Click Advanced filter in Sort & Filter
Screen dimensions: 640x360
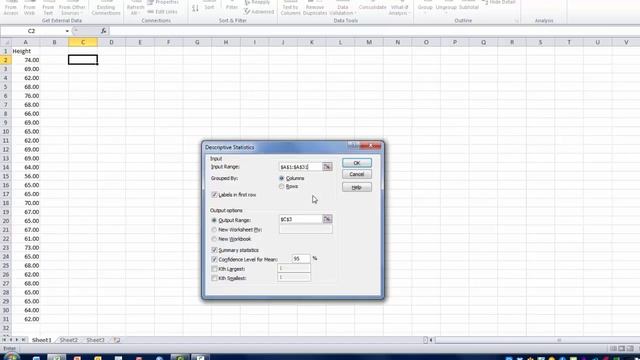(259, 11)
